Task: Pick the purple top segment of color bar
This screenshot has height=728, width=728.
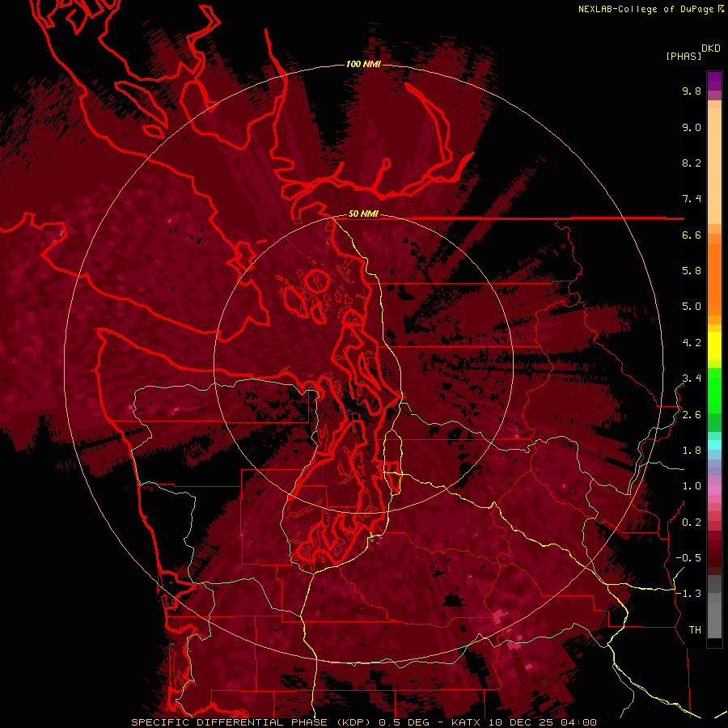Action: pyautogui.click(x=714, y=81)
